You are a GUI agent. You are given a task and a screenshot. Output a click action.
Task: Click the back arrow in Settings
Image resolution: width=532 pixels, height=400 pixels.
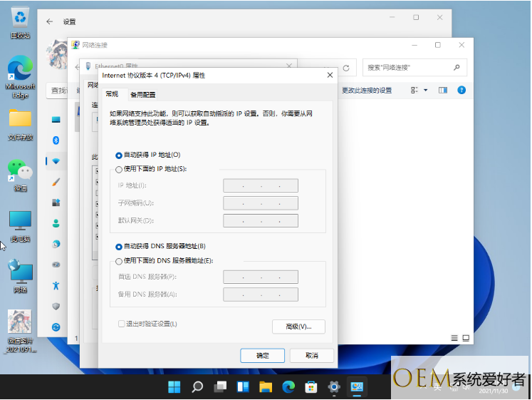pos(50,21)
